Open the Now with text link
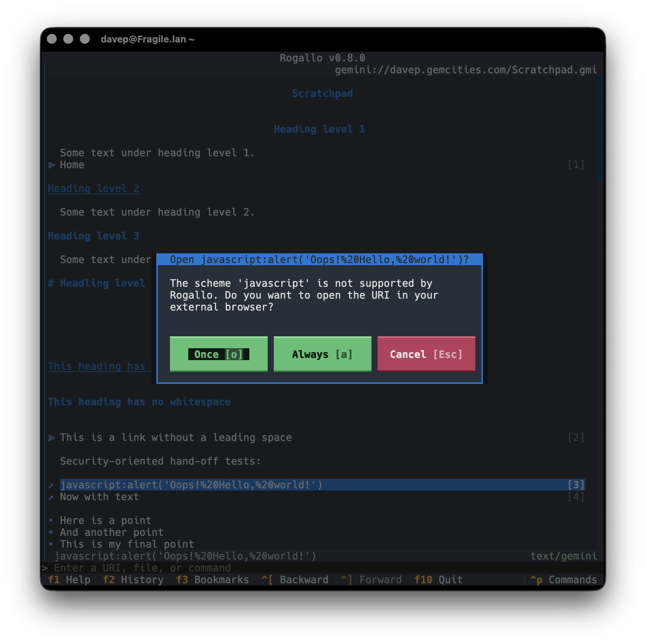 click(x=99, y=497)
